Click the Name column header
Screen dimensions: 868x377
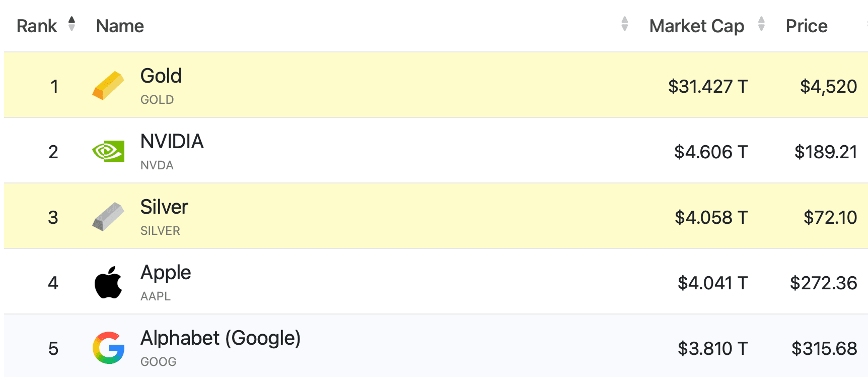[x=120, y=26]
